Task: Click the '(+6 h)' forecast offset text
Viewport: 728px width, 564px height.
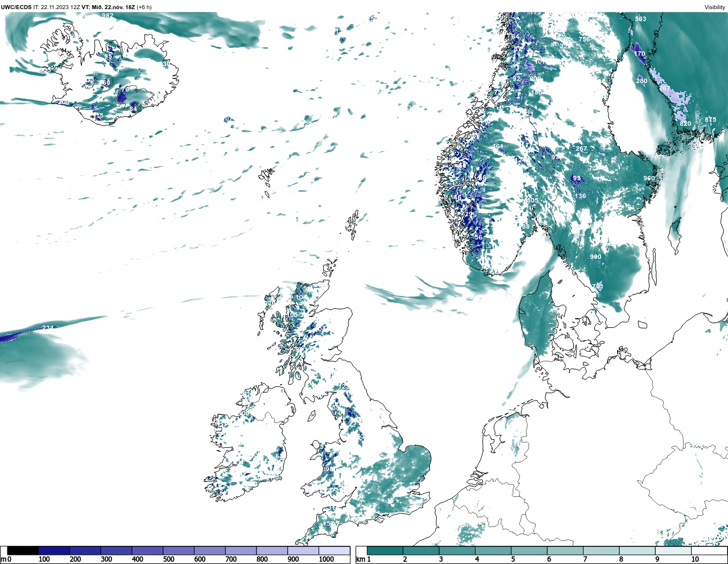Action: click(x=144, y=7)
